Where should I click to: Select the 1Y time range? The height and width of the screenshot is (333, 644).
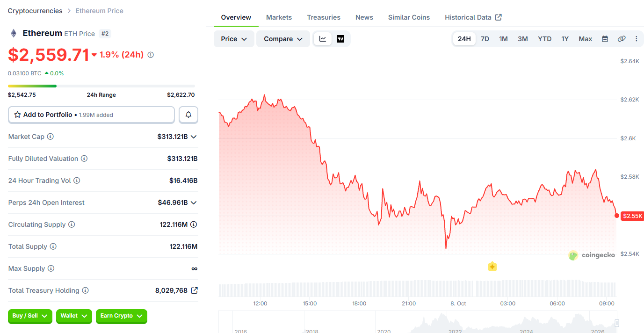pyautogui.click(x=565, y=39)
